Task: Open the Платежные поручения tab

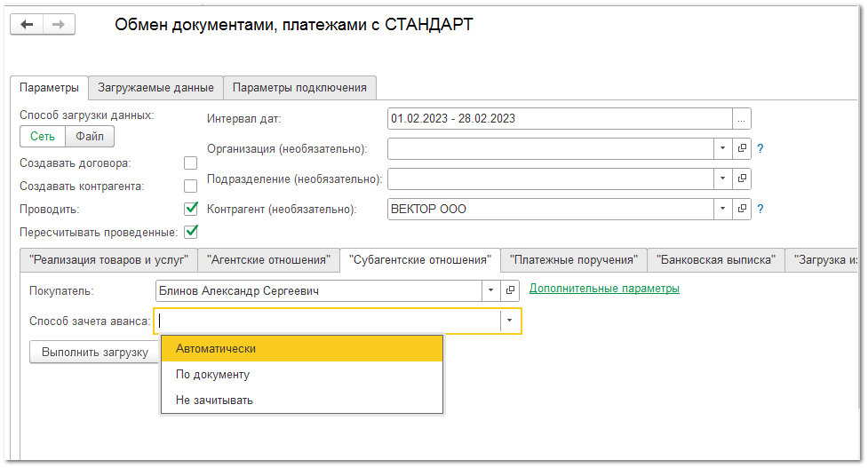Action: (574, 260)
